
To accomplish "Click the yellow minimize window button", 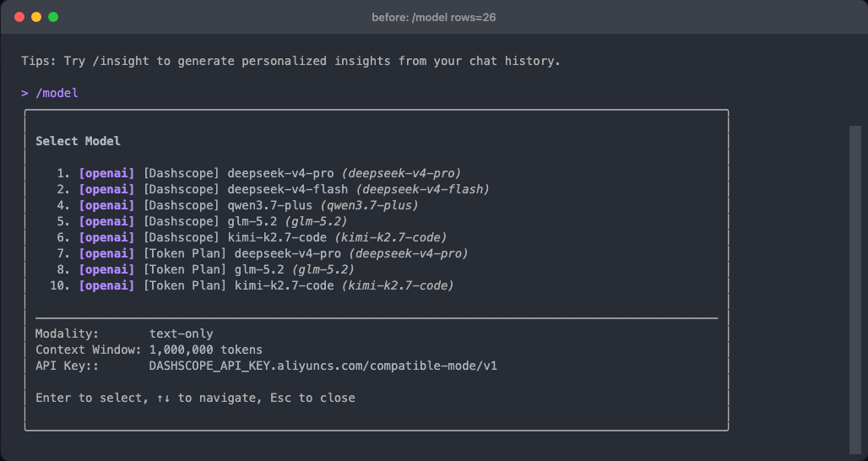I will (36, 17).
